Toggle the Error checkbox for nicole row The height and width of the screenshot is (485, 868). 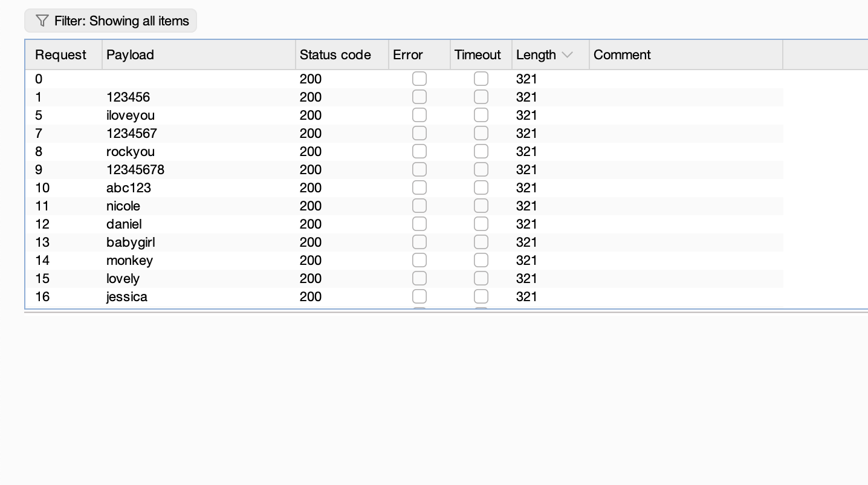tap(419, 206)
